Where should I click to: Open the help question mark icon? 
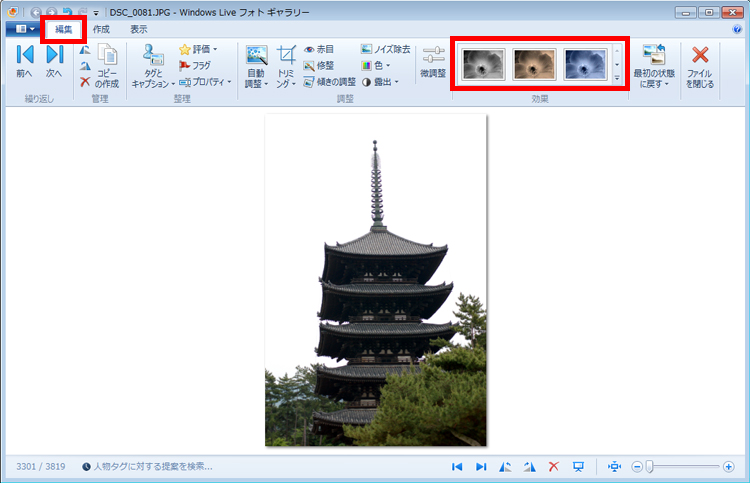coord(737,29)
